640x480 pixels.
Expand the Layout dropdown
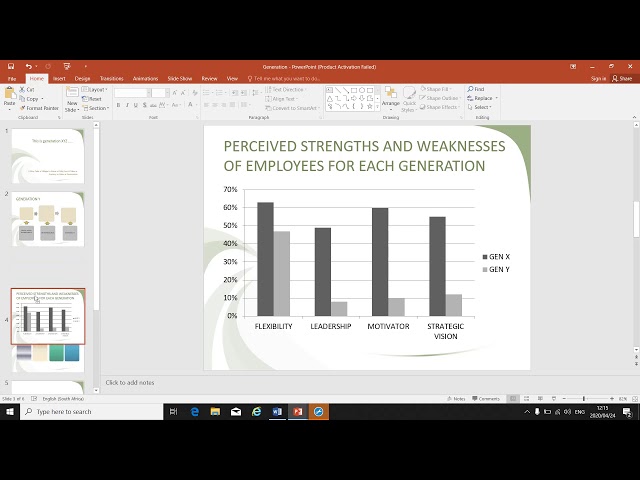coord(95,89)
